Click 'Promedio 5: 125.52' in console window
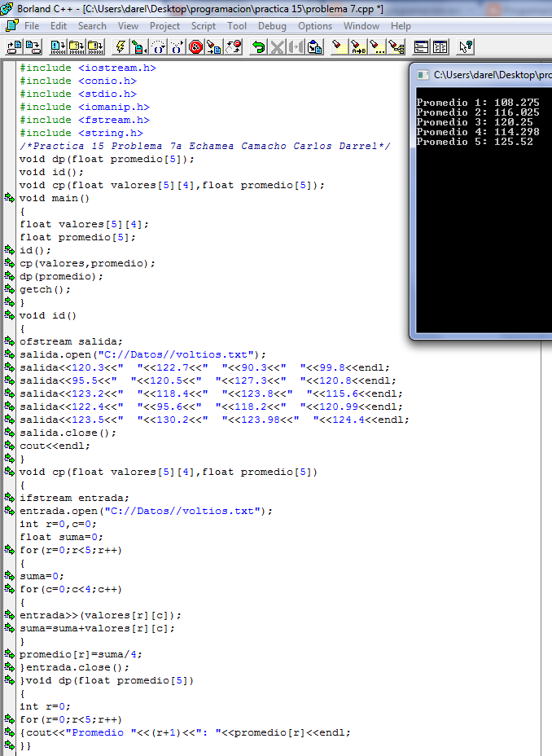The image size is (552, 756). pyautogui.click(x=475, y=142)
